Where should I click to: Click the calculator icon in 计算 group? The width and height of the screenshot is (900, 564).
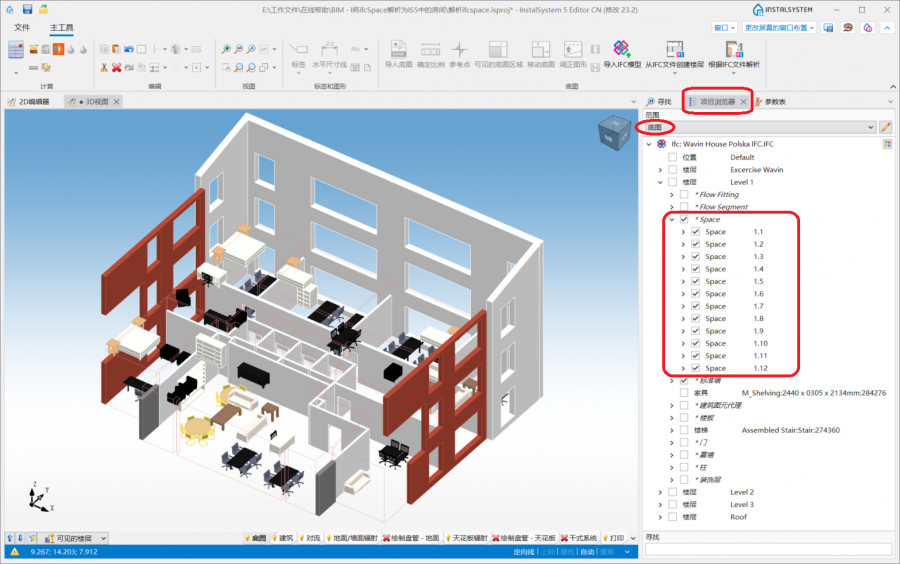pos(16,49)
